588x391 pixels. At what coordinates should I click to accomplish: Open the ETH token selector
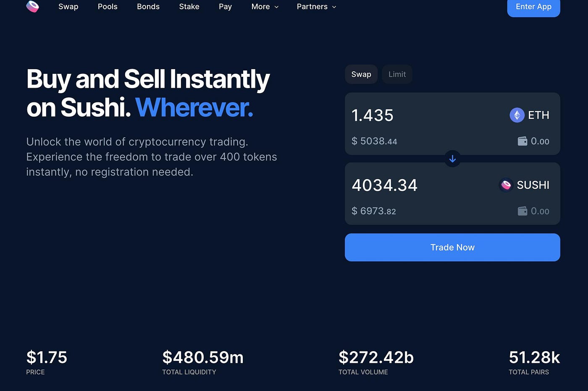(530, 115)
